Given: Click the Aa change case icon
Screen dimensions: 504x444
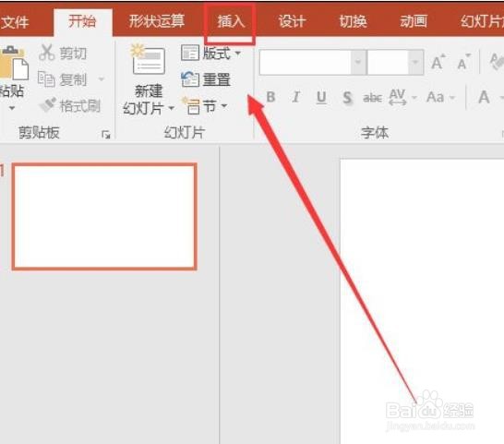Looking at the screenshot, I should coord(435,97).
